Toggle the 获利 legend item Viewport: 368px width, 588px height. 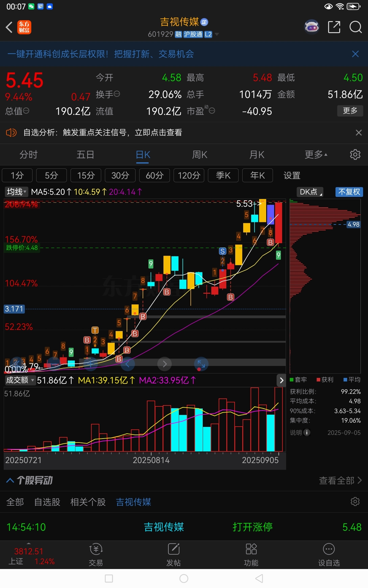pos(325,380)
